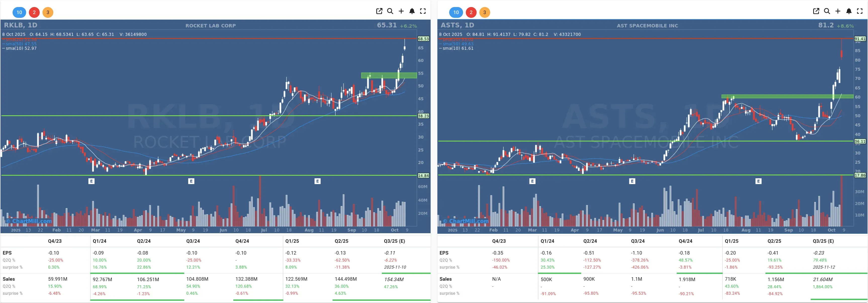Click last earnings E marker on ASTS chart
868x303 pixels.
[758, 181]
